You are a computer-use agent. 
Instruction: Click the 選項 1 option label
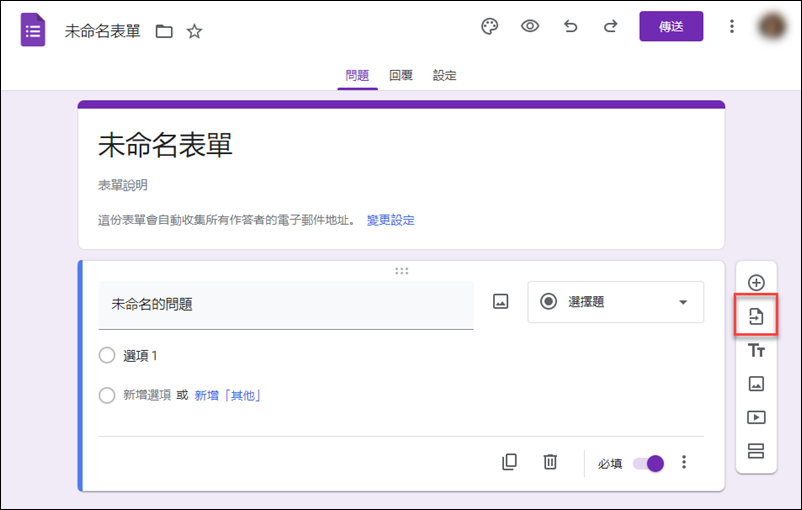pos(140,356)
